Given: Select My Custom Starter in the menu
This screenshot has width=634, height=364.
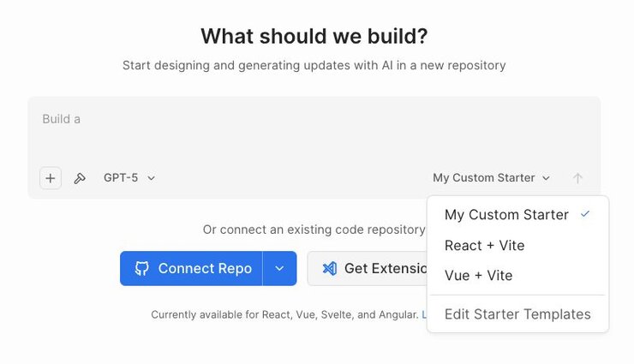Looking at the screenshot, I should [x=506, y=215].
